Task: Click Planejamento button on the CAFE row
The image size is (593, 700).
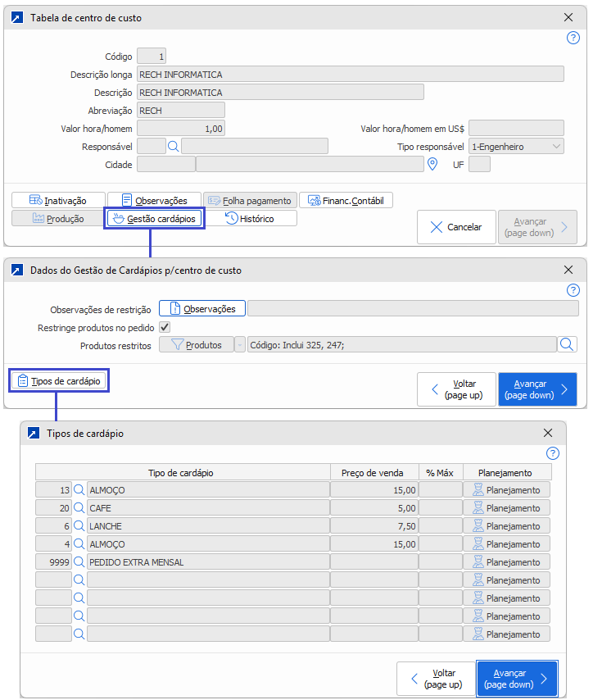Action: [507, 508]
